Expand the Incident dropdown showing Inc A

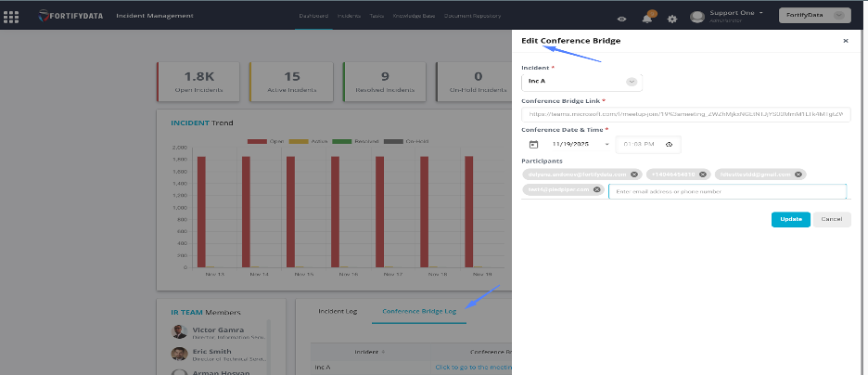[632, 82]
